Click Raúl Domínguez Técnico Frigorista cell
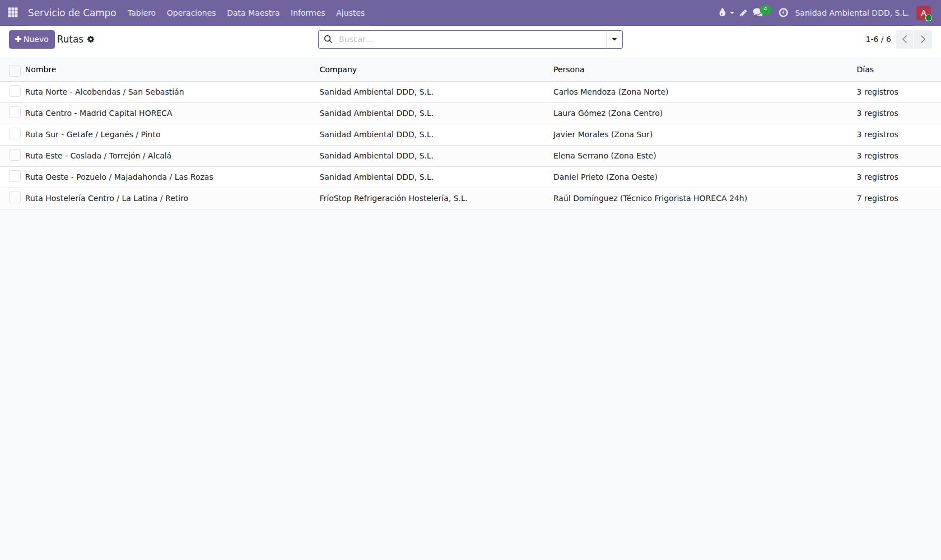 tap(650, 198)
